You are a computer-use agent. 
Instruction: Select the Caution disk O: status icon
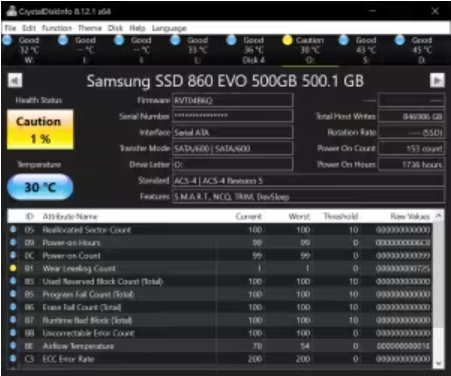pyautogui.click(x=287, y=40)
